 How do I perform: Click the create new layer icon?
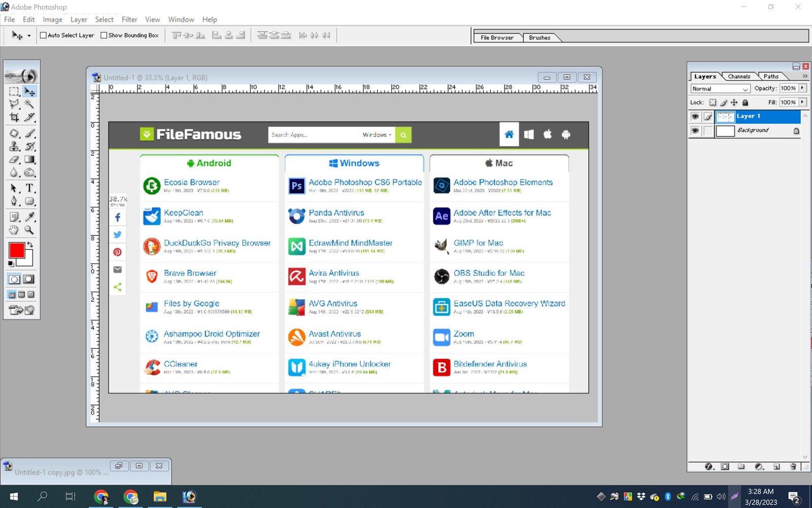point(776,466)
